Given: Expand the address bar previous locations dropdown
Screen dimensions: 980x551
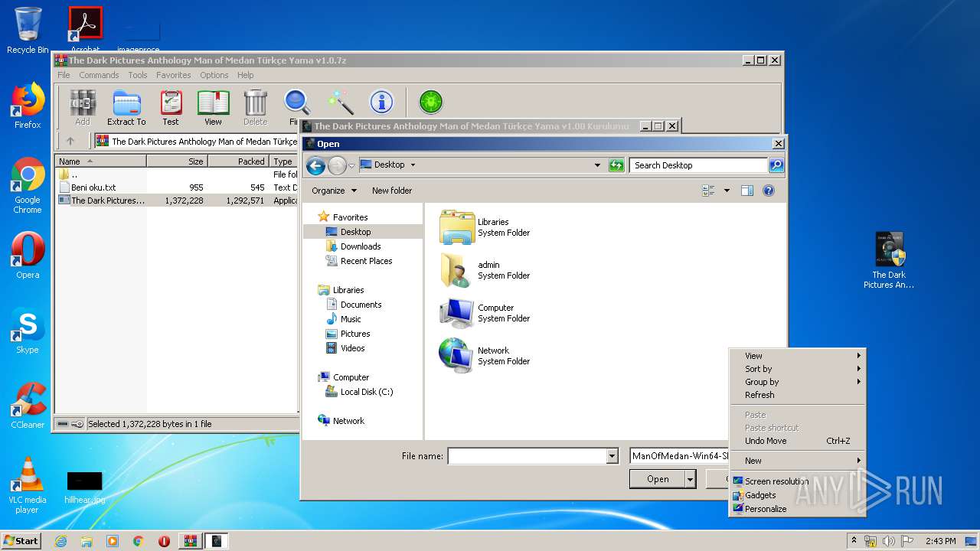Looking at the screenshot, I should [597, 165].
